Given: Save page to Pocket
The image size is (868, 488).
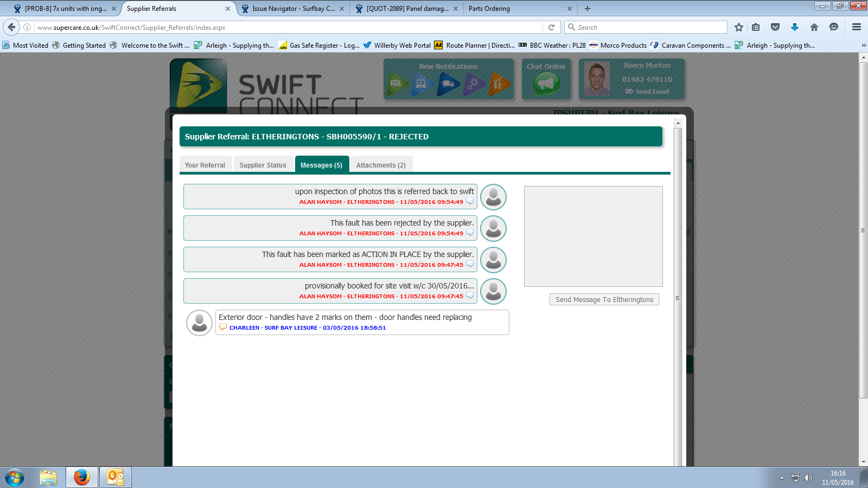Looking at the screenshot, I should pyautogui.click(x=775, y=27).
